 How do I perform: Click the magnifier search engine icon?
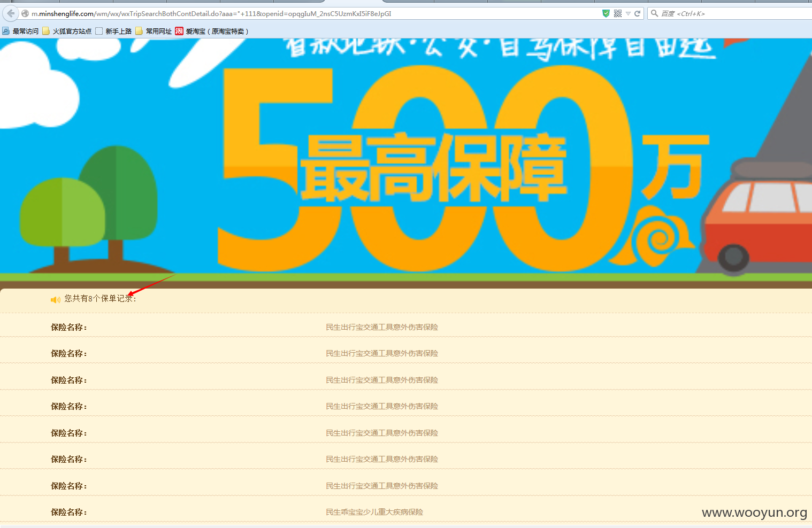(654, 13)
